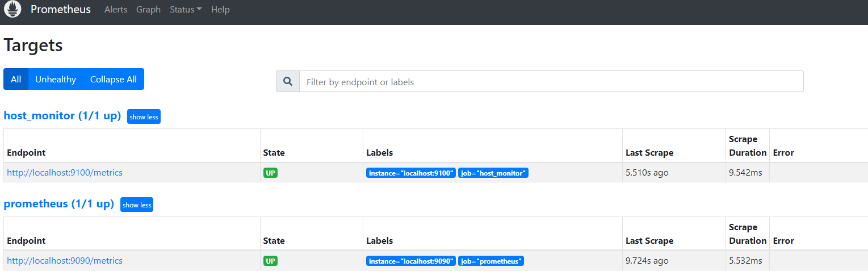Click the prometheus group heading
The width and height of the screenshot is (868, 279).
[59, 204]
